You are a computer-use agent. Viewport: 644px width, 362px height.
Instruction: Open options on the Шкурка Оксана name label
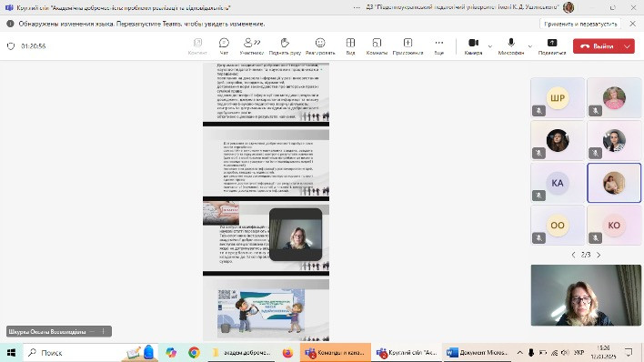click(103, 331)
